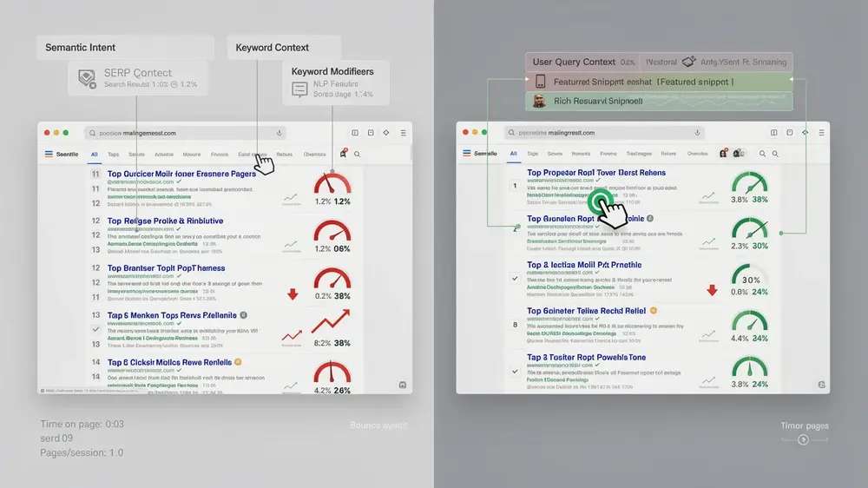
Task: Click the sidebar panel icon in right window toolbar
Action: pos(774,133)
